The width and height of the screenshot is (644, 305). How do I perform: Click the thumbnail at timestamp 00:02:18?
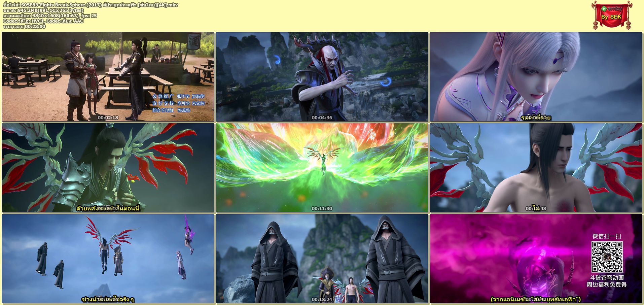(x=108, y=77)
